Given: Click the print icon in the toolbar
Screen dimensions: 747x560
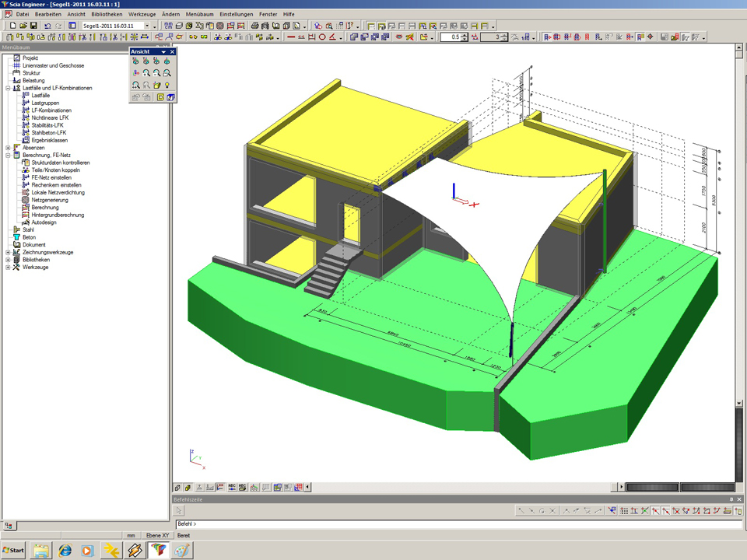Looking at the screenshot, I should (255, 26).
